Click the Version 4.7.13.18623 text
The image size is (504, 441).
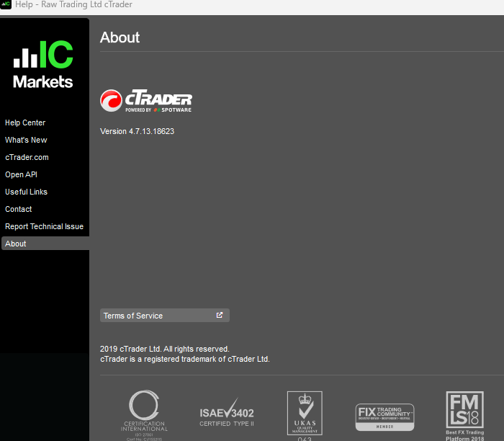point(137,131)
